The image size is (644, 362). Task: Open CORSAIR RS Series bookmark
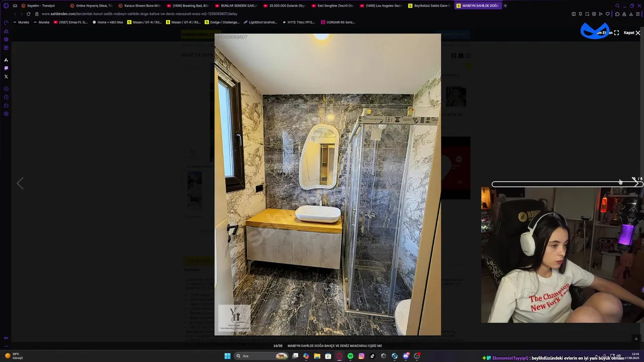point(338,22)
